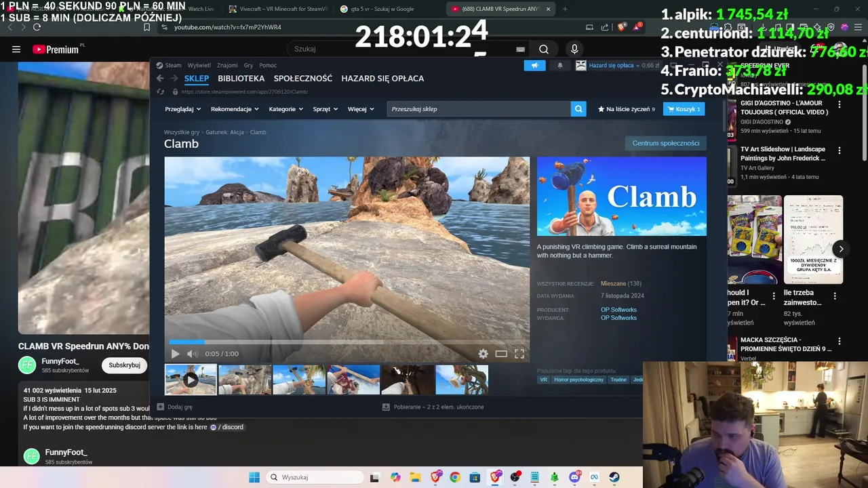The width and height of the screenshot is (868, 488).
Task: Open Brave Shields icon in address bar
Action: [621, 27]
